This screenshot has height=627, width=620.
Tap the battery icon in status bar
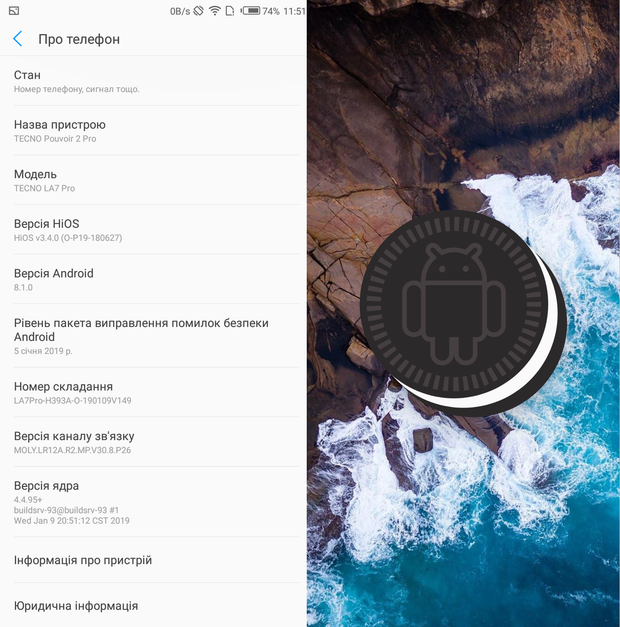[x=252, y=11]
